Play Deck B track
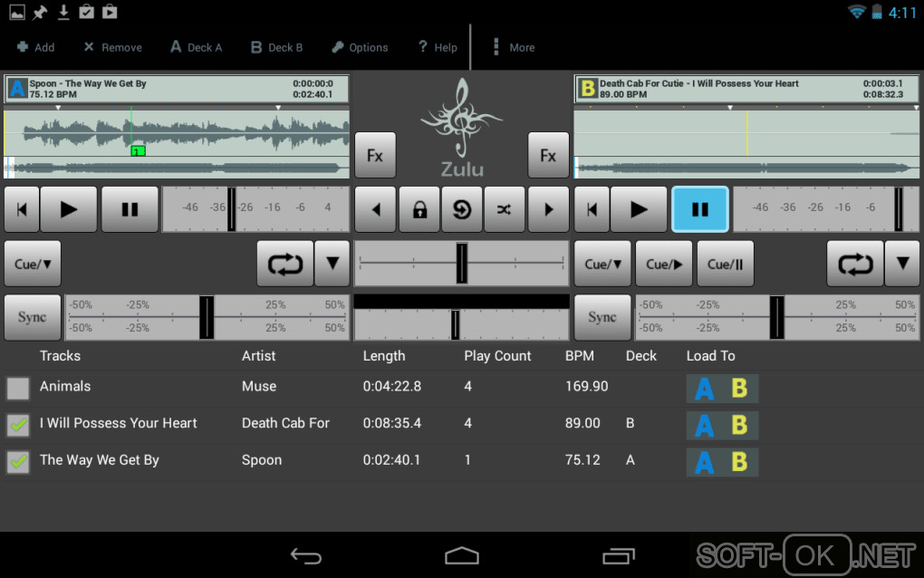 coord(639,209)
